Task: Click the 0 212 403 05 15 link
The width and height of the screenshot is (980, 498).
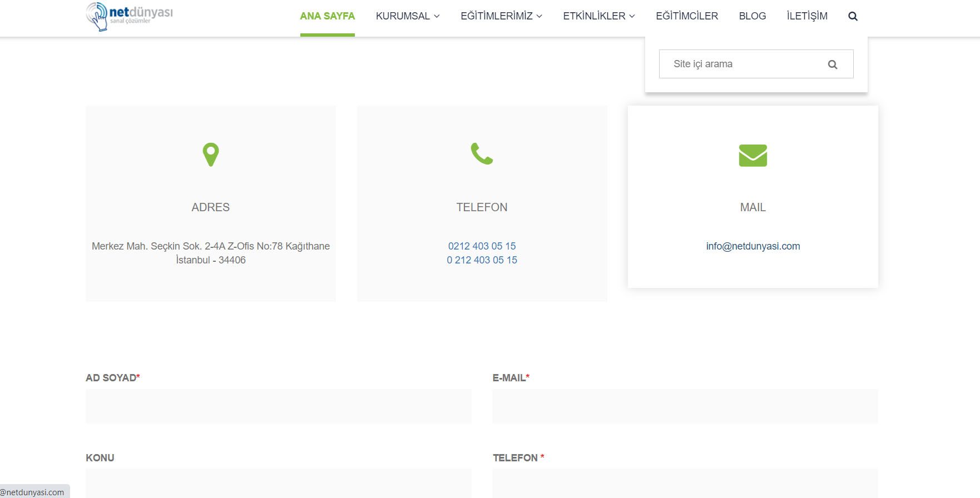Action: click(482, 260)
